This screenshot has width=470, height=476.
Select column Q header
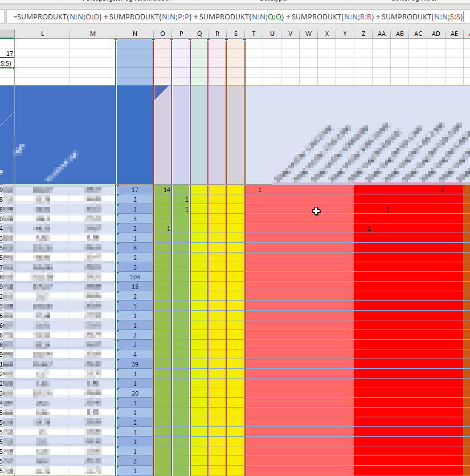[199, 34]
